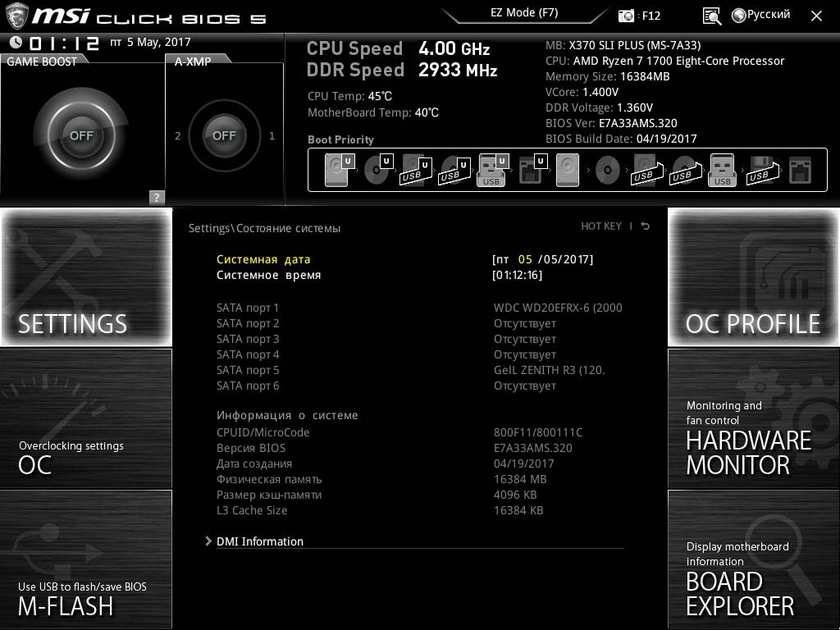Open the Game Boost help question mark
The height and width of the screenshot is (630, 840).
[157, 197]
